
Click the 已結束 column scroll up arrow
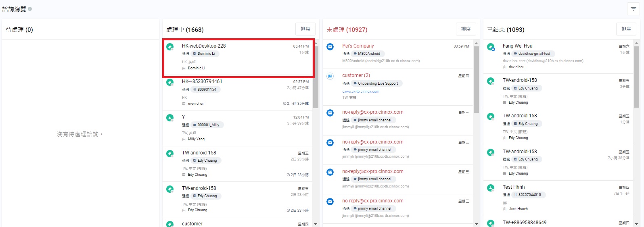coord(636,43)
